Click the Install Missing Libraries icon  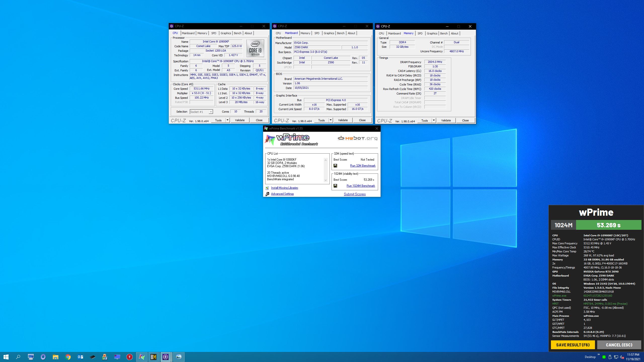(x=267, y=188)
